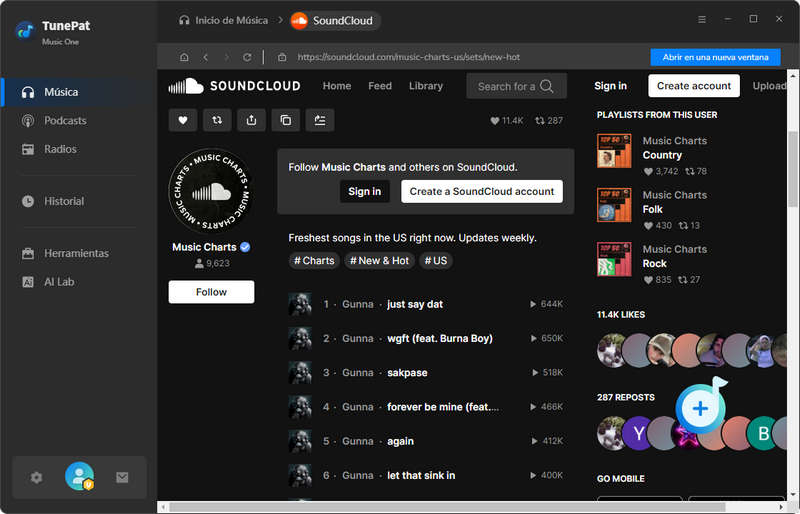800x514 pixels.
Task: Open Music Charts Folk playlist
Action: [652, 209]
